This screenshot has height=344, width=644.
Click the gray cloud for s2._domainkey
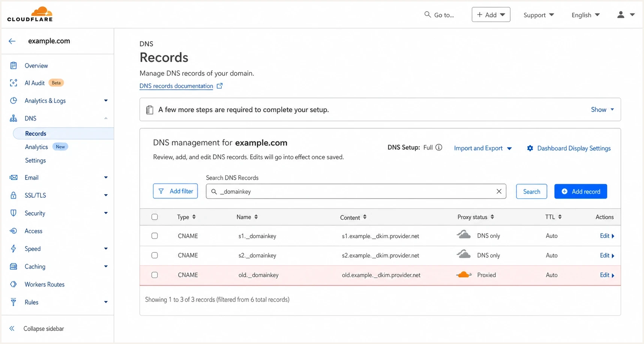[464, 254]
